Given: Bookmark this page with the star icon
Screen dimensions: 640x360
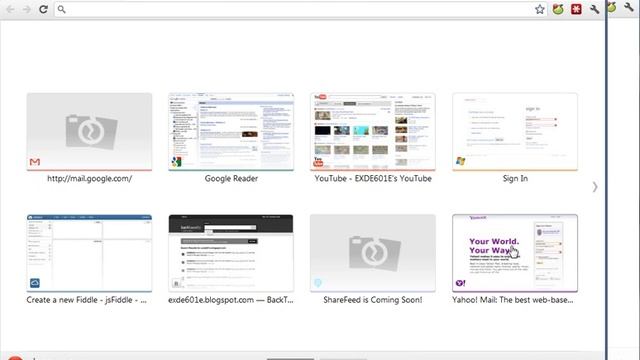Looking at the screenshot, I should (540, 9).
